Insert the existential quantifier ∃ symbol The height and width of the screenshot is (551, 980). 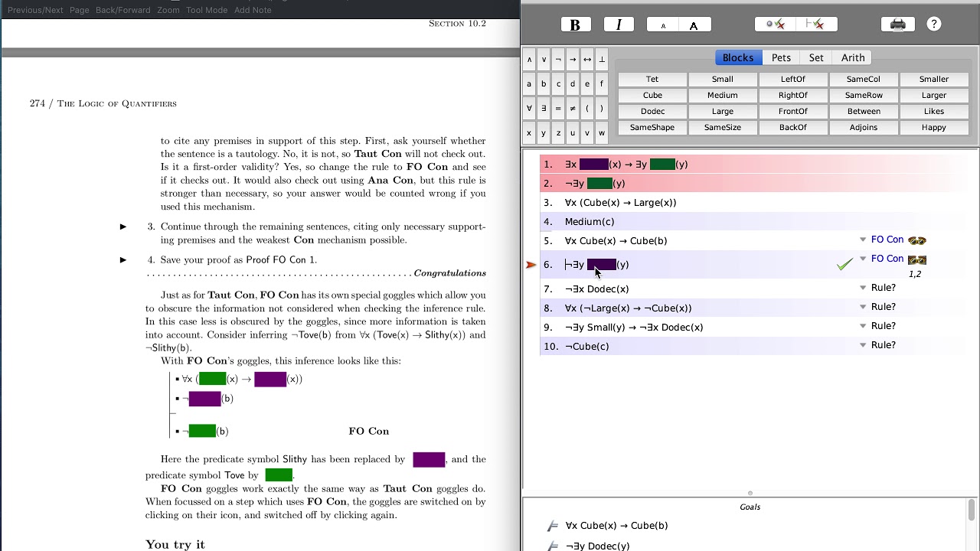point(544,108)
